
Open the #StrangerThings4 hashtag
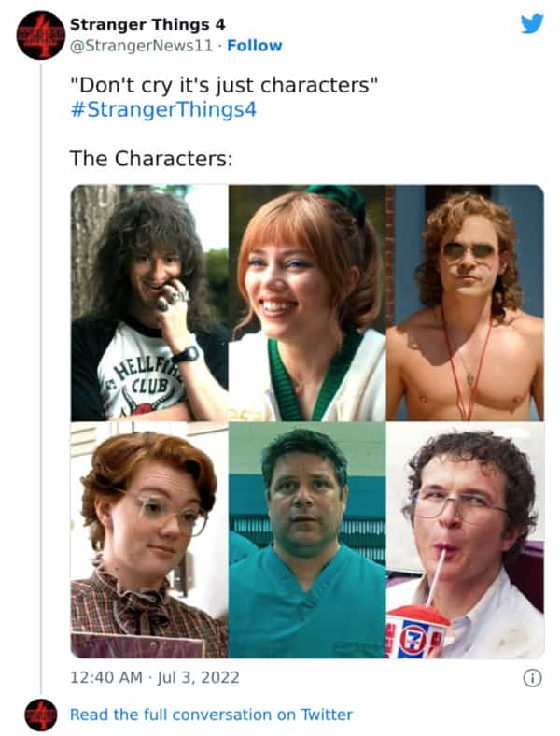pos(163,110)
